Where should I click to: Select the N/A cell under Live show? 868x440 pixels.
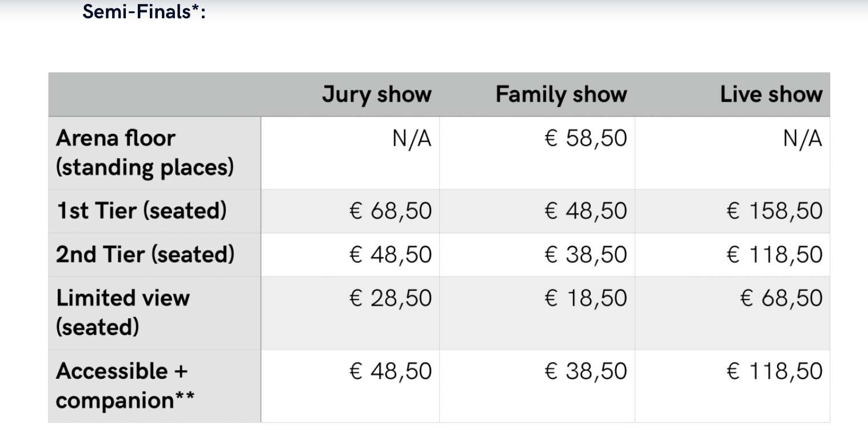803,138
